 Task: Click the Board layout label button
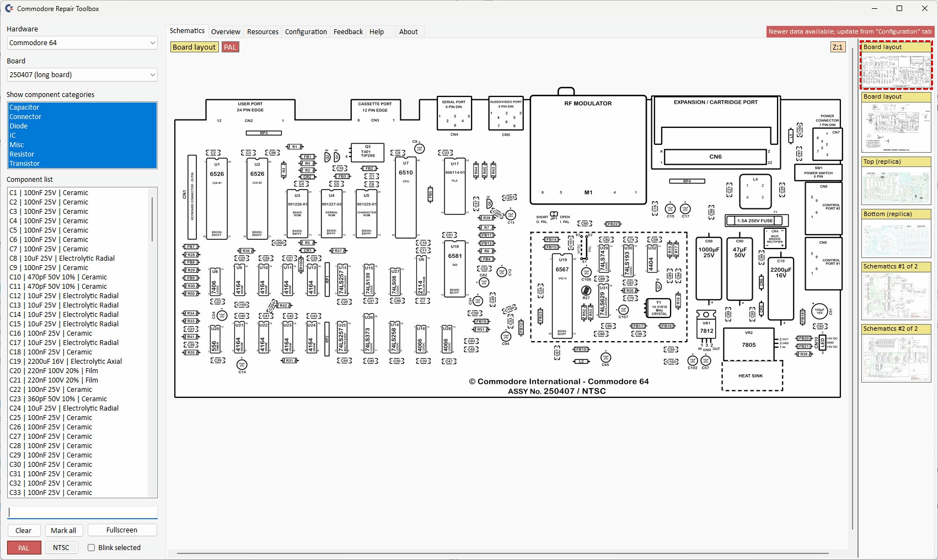[194, 47]
